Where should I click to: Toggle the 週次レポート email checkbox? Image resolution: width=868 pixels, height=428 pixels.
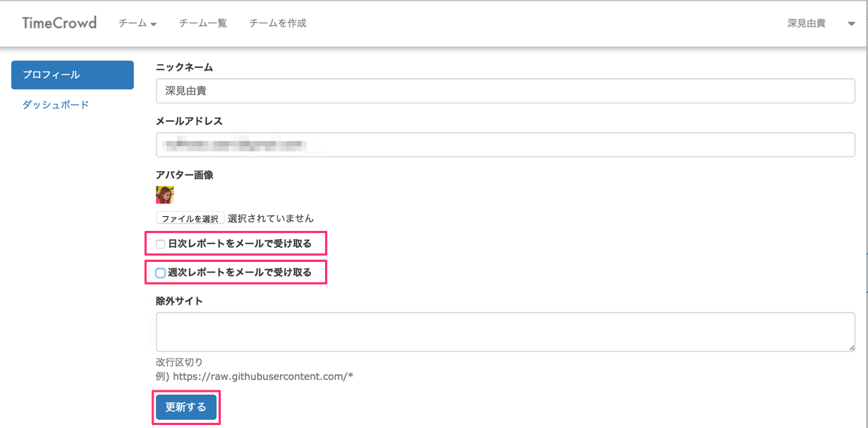[x=160, y=273]
